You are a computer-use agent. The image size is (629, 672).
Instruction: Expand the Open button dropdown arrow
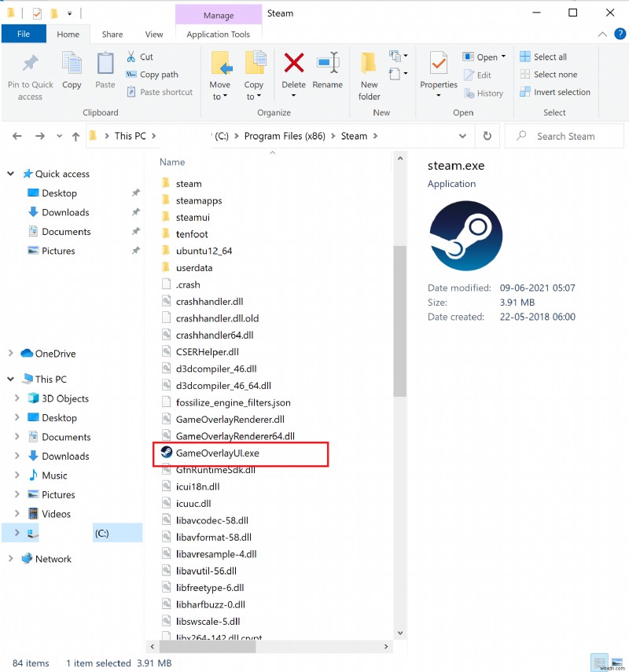[x=503, y=57]
